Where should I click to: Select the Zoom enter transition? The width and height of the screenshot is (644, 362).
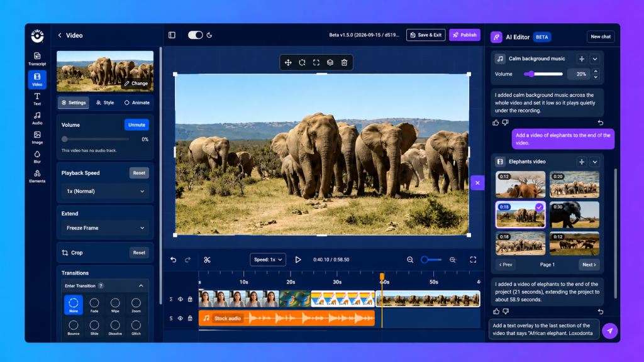pos(136,305)
